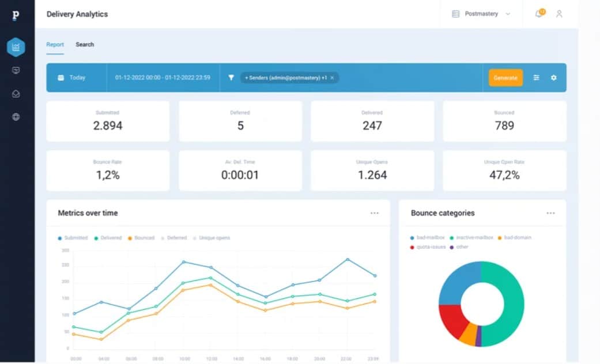Toggle the Unique opens series in legend

(x=212, y=238)
